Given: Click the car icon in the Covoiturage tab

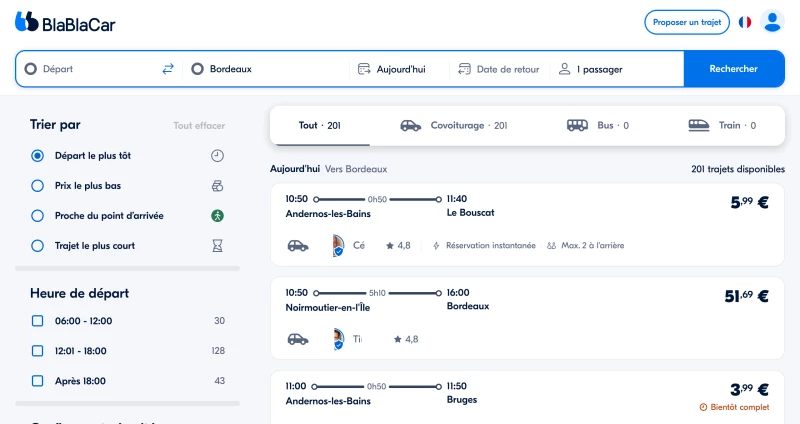Looking at the screenshot, I should pyautogui.click(x=411, y=126).
